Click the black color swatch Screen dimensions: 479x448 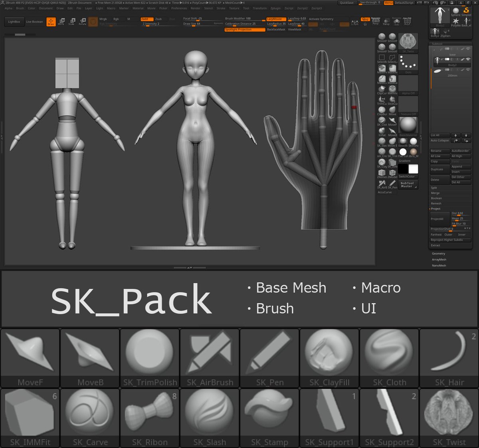(403, 169)
